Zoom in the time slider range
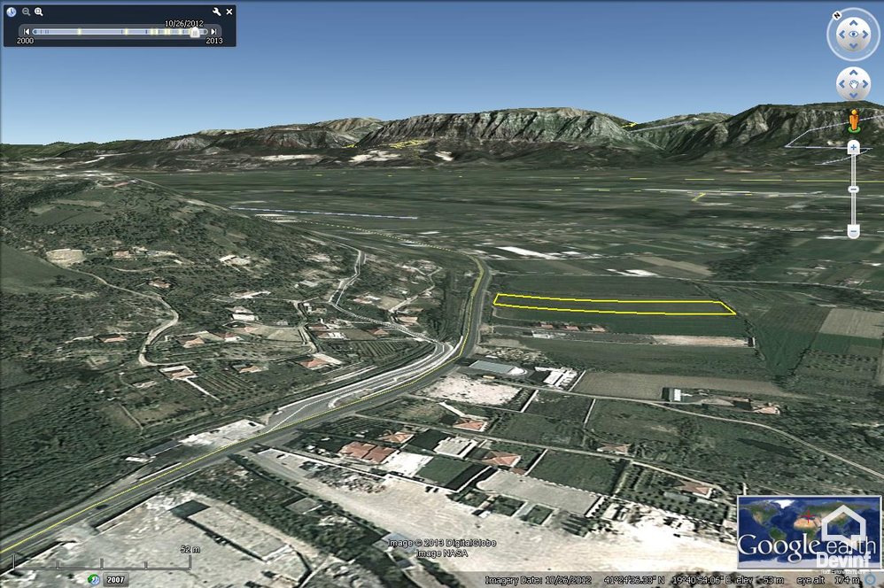The image size is (884, 588). pyautogui.click(x=38, y=12)
